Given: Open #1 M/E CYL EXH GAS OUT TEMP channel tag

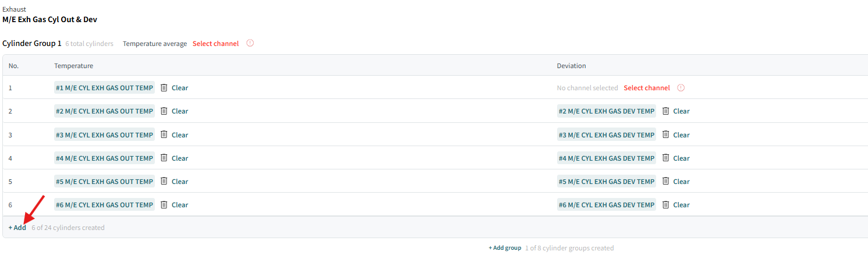Looking at the screenshot, I should point(104,88).
